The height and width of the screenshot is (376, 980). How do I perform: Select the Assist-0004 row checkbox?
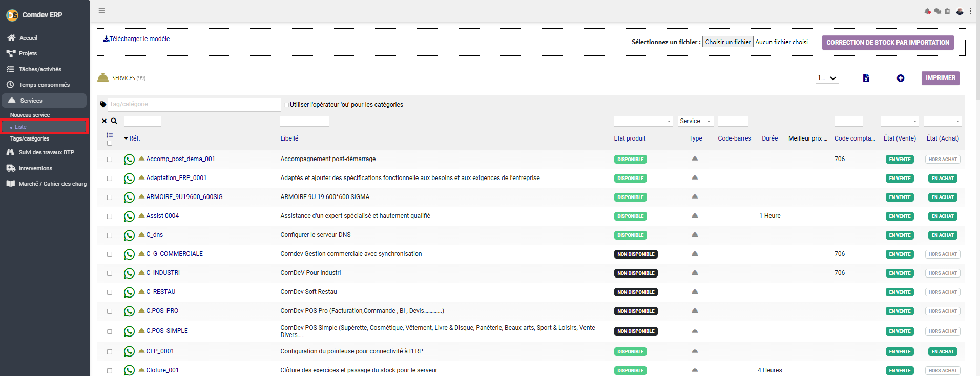(110, 216)
